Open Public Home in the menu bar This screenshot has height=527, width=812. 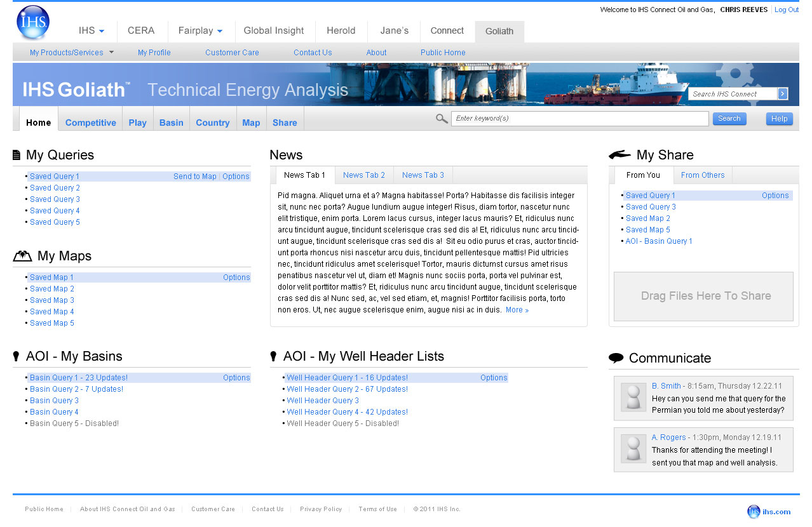tap(443, 53)
